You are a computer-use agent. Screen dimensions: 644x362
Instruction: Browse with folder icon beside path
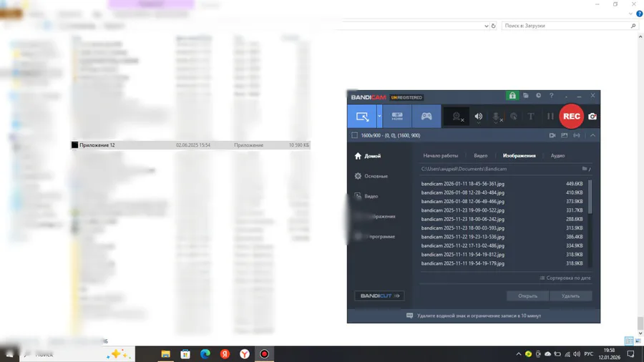tap(586, 169)
